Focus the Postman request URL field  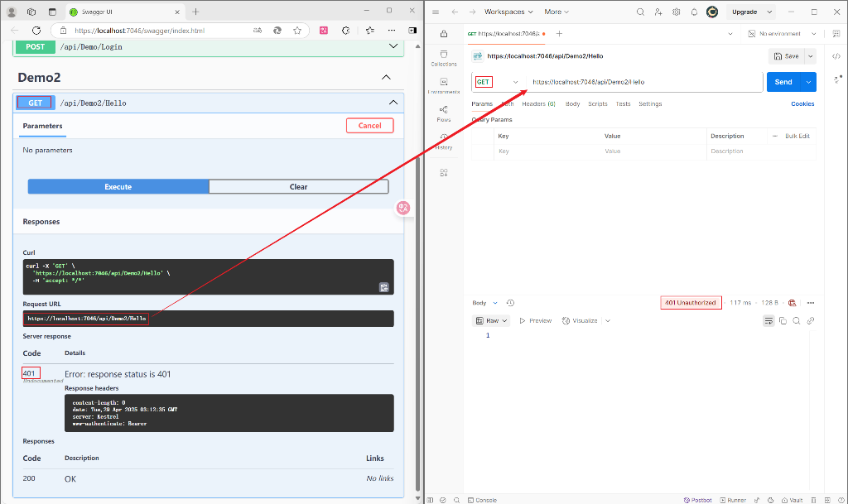[643, 82]
